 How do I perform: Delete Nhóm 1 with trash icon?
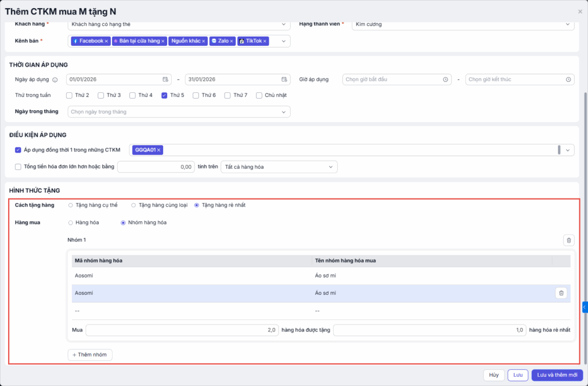(568, 240)
